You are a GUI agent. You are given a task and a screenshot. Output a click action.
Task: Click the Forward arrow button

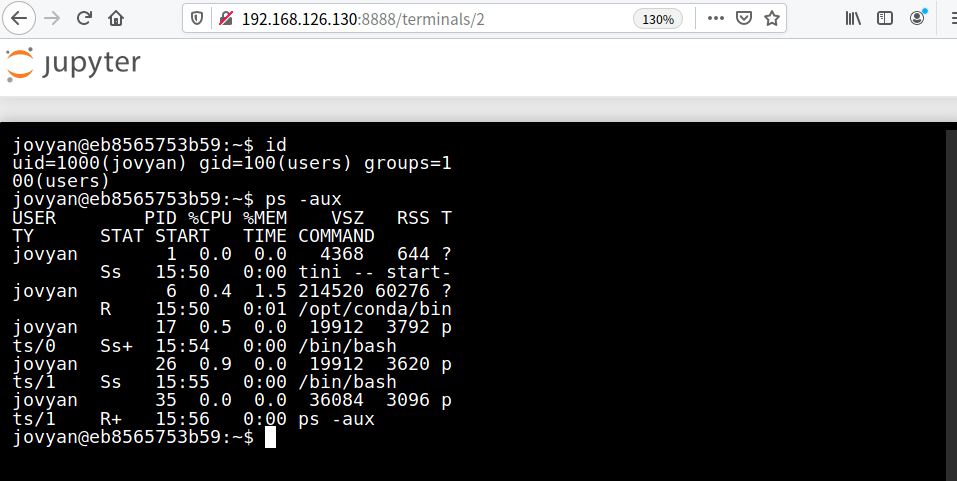(53, 18)
